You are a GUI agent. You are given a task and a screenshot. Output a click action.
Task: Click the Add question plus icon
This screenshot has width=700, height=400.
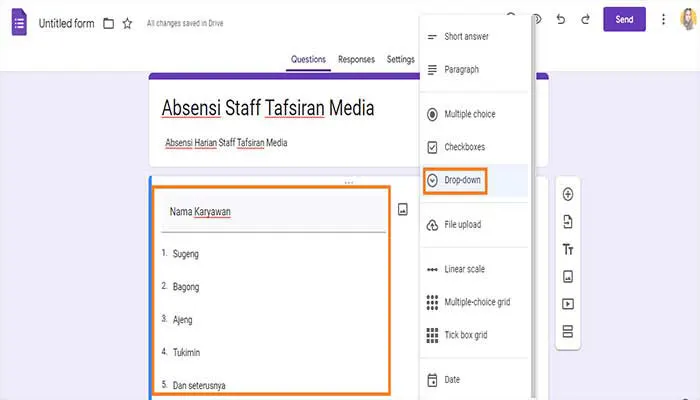[x=568, y=194]
